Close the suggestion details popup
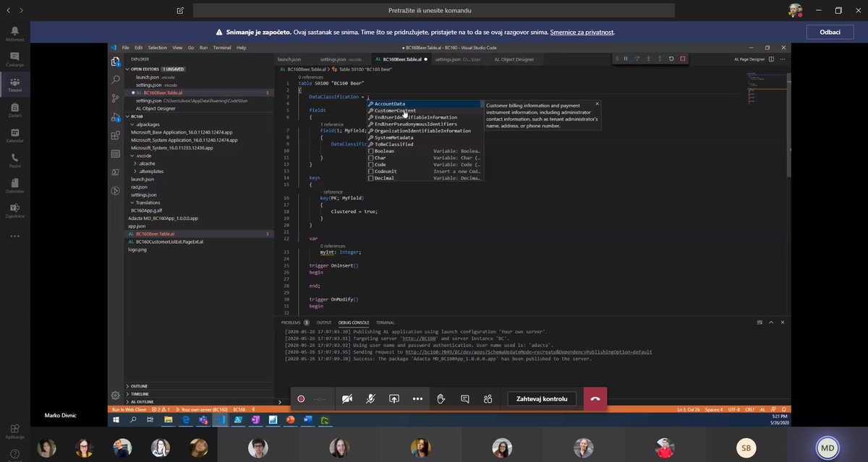This screenshot has width=868, height=462. tap(597, 104)
